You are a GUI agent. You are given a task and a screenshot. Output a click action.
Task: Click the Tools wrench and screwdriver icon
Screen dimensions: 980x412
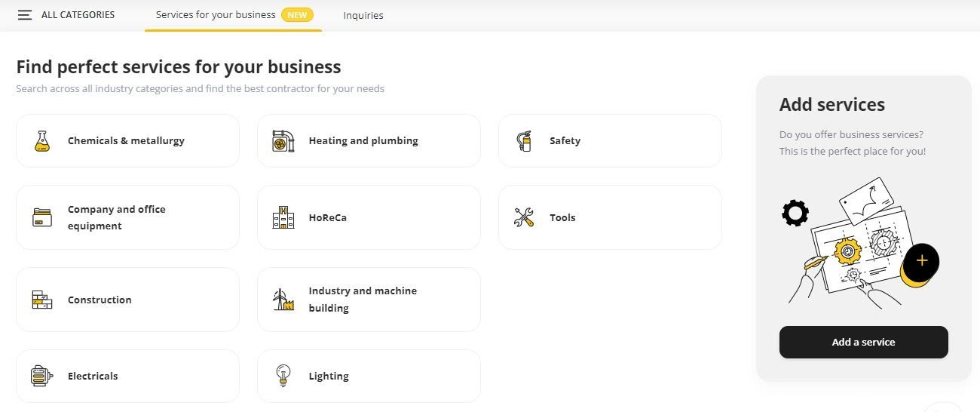click(x=524, y=218)
